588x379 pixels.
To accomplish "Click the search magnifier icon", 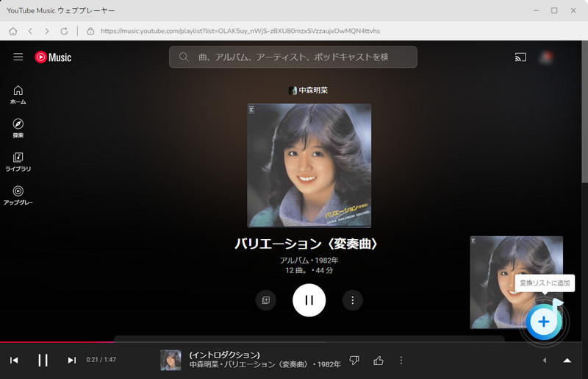I will point(183,57).
